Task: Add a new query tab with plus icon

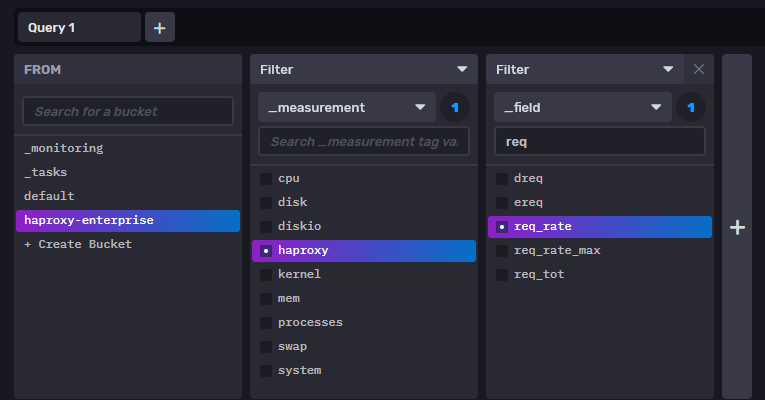Action: pos(160,28)
